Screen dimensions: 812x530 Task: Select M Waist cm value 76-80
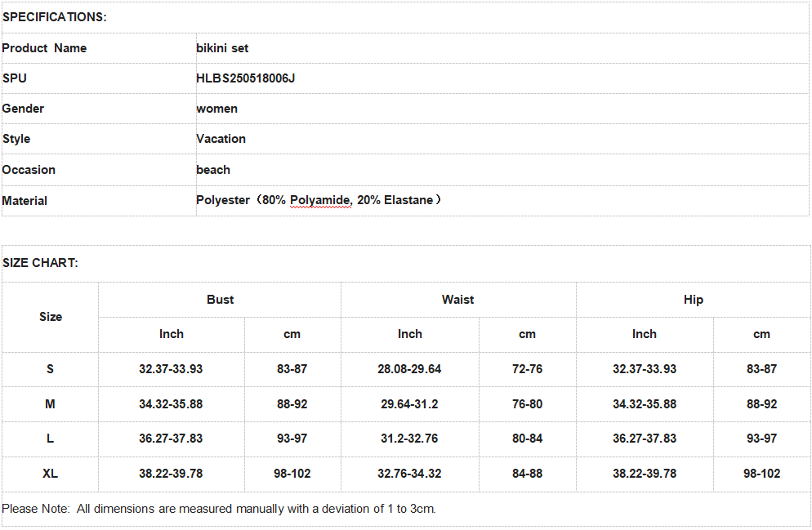527,404
